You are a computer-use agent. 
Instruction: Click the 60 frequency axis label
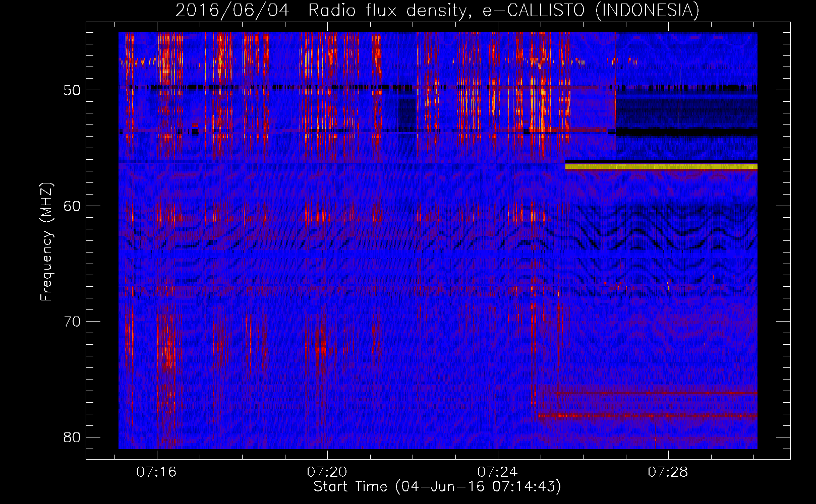pos(72,206)
